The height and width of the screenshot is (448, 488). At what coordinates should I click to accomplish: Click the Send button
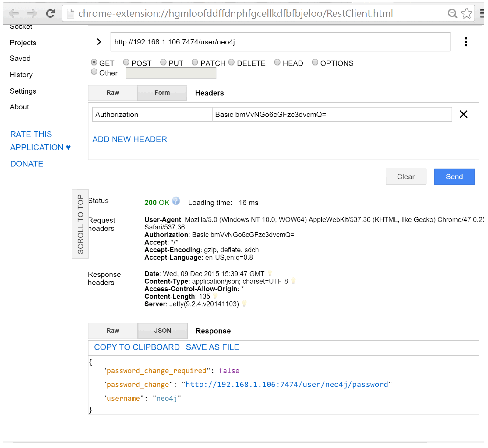(x=454, y=177)
